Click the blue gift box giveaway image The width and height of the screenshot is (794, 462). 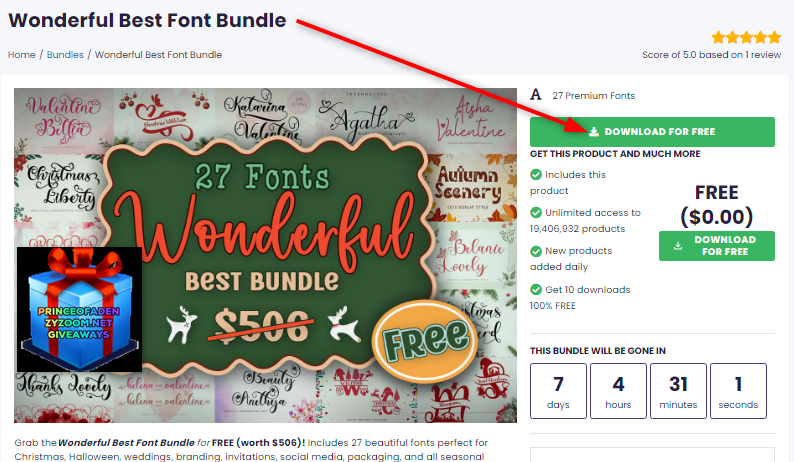[x=79, y=310]
